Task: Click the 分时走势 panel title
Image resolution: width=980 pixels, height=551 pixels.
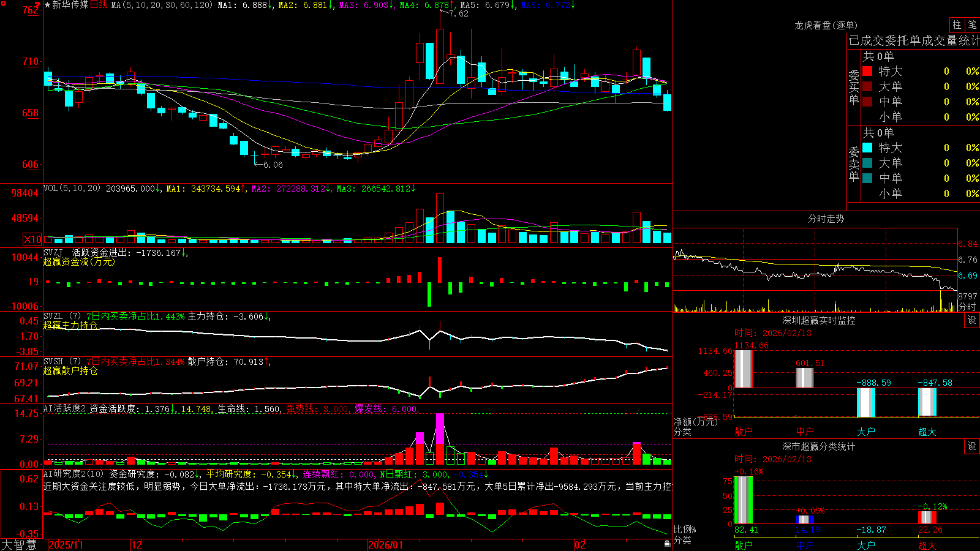Action: pos(826,219)
